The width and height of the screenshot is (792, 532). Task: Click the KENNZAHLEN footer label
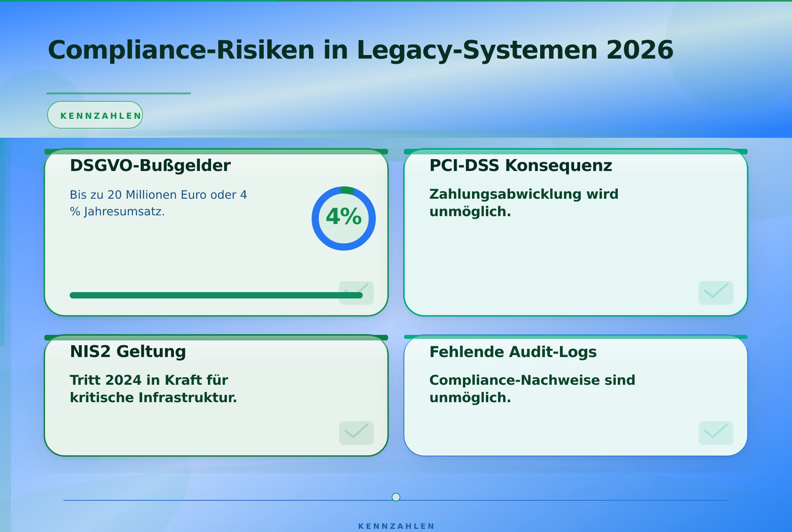(x=396, y=526)
